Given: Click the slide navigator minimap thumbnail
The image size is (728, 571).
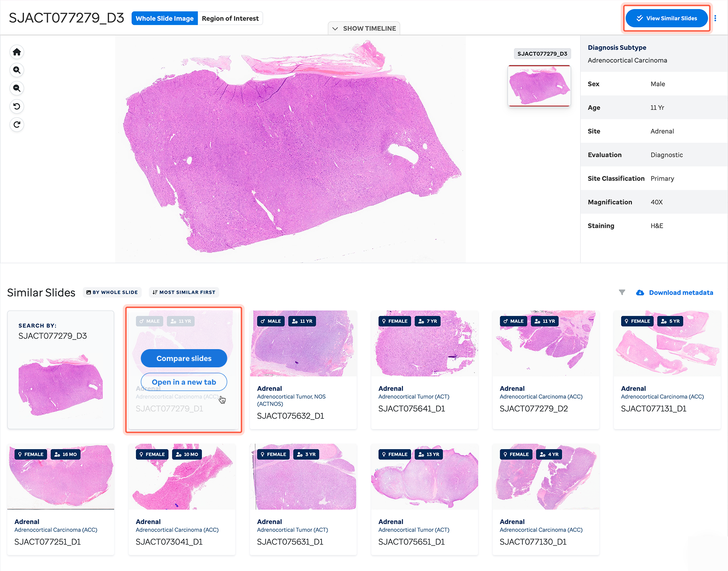Looking at the screenshot, I should [x=539, y=86].
